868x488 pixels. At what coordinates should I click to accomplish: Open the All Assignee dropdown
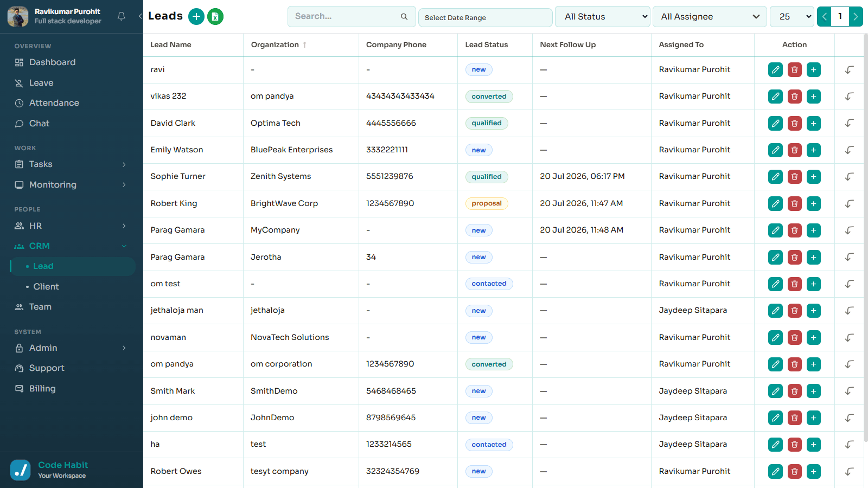coord(710,17)
